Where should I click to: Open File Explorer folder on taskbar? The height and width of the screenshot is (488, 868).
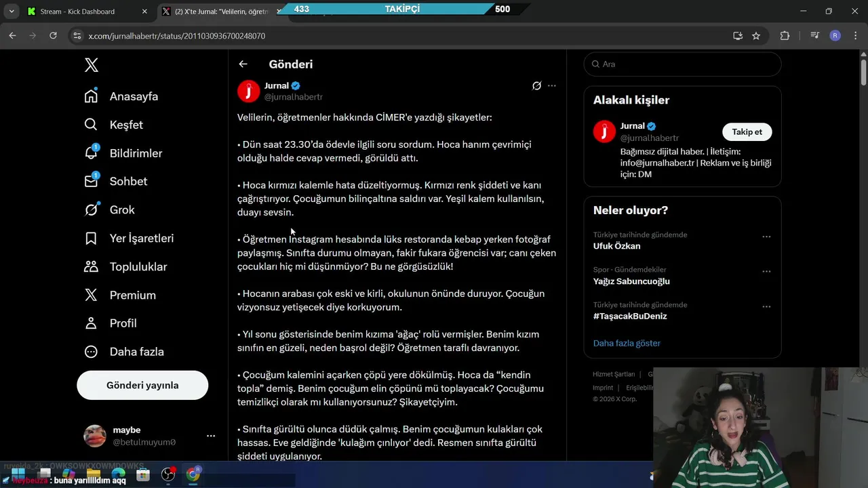93,474
